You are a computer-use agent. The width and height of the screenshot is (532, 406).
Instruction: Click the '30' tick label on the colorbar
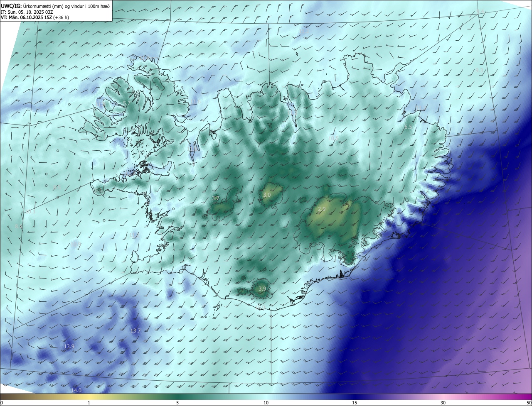click(443, 403)
